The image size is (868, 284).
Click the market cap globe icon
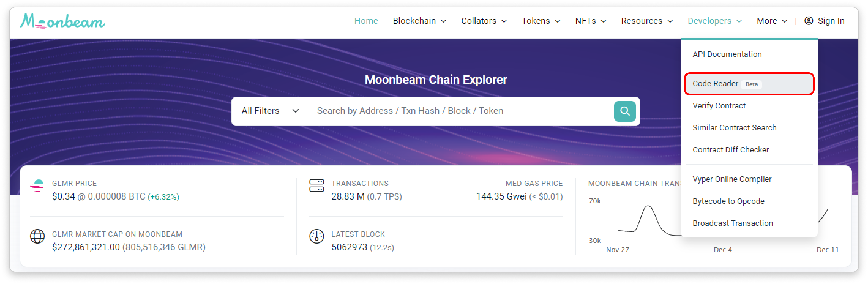click(x=37, y=236)
